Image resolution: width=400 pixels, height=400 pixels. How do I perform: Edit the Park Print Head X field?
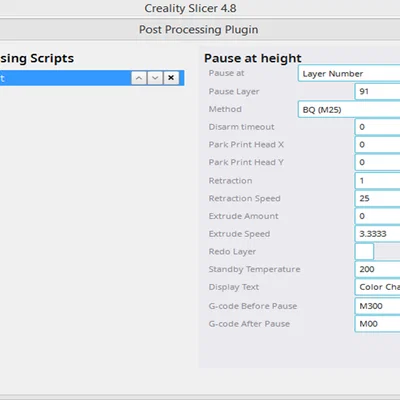coord(377,145)
